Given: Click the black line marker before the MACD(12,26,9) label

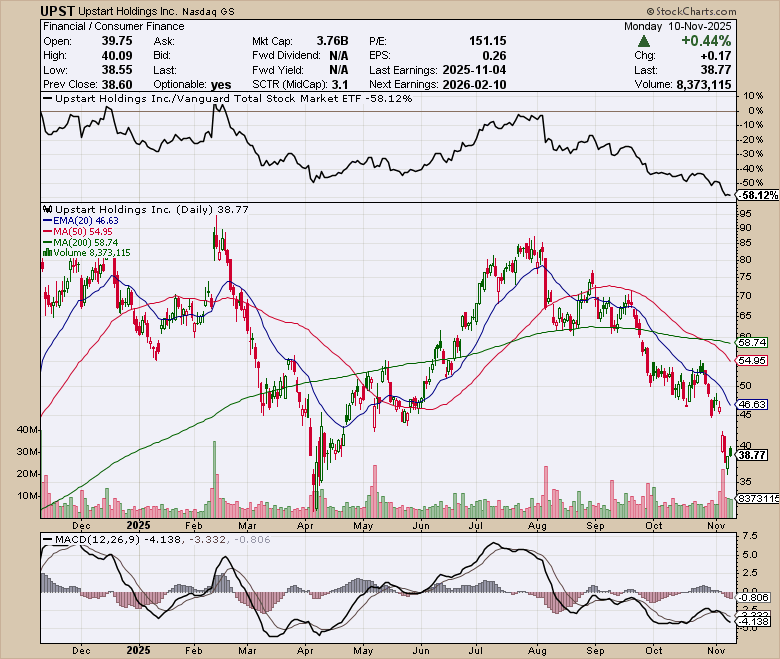Looking at the screenshot, I should (48, 540).
